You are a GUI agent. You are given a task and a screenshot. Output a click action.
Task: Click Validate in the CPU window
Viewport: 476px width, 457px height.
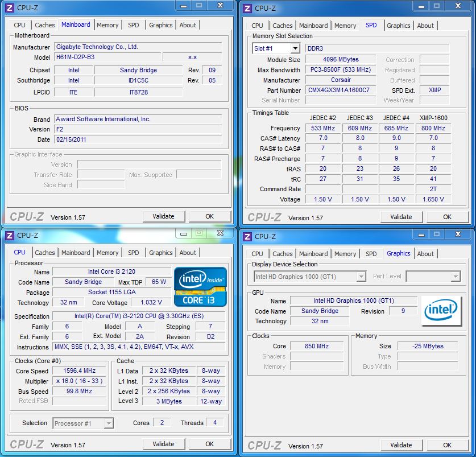pos(163,444)
